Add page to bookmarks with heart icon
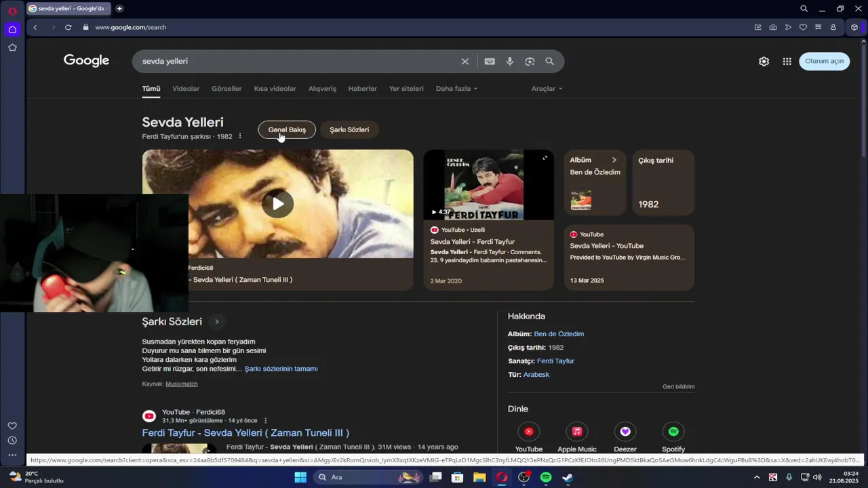The width and height of the screenshot is (868, 488). coord(803,27)
